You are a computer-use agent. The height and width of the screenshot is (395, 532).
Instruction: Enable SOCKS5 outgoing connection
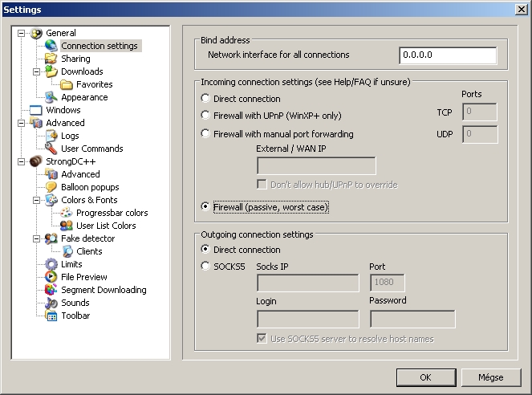click(x=205, y=266)
